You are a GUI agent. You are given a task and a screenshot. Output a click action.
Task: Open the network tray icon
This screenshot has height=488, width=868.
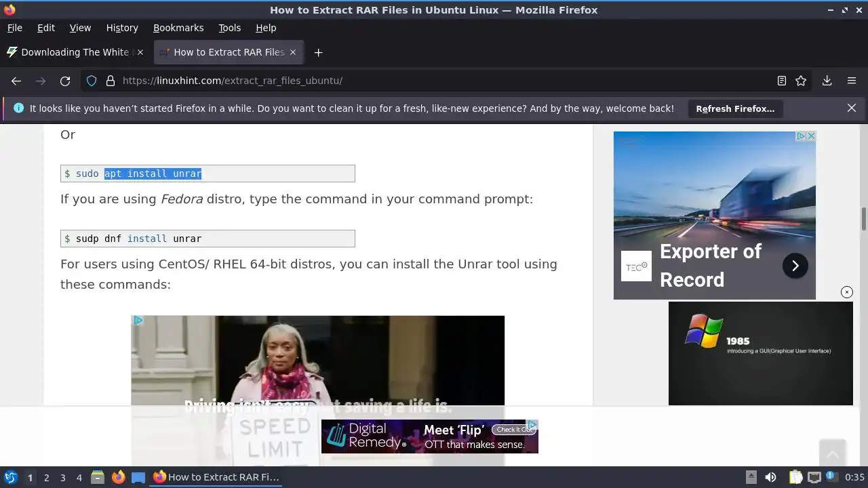814,477
